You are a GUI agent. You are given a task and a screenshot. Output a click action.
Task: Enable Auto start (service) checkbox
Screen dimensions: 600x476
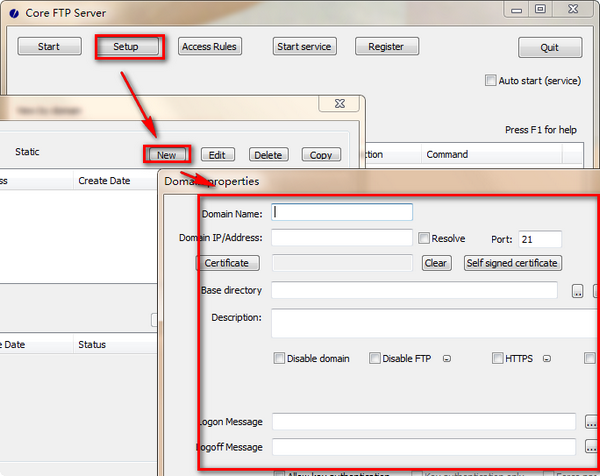[x=490, y=81]
